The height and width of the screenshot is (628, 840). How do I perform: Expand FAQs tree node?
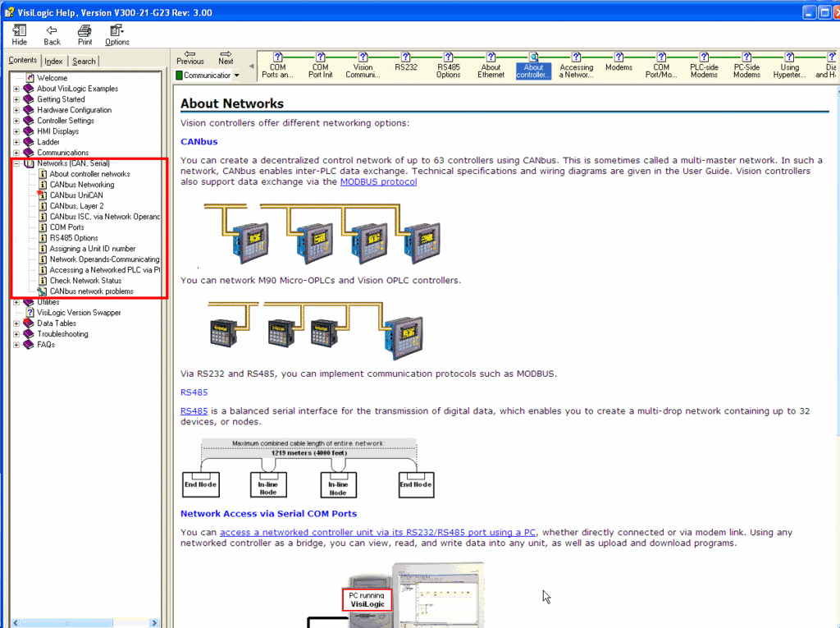(x=16, y=345)
